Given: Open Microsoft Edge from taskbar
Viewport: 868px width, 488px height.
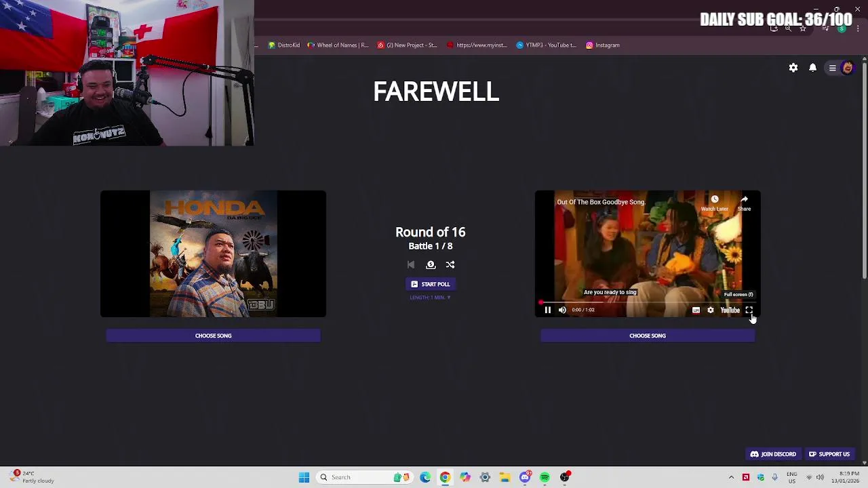Looking at the screenshot, I should (425, 477).
